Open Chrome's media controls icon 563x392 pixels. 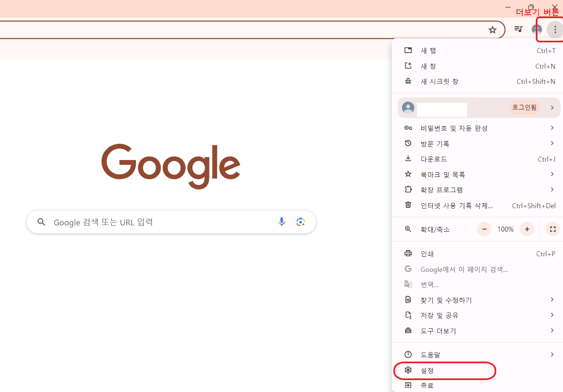[518, 29]
